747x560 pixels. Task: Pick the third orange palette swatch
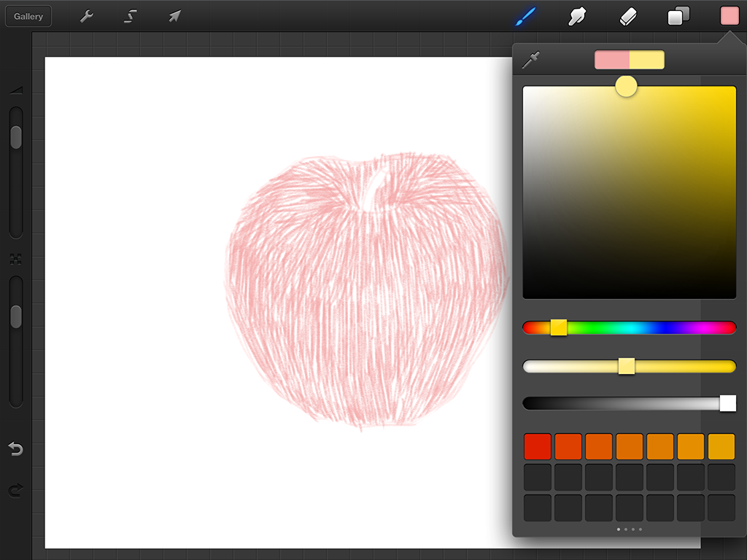click(x=599, y=446)
